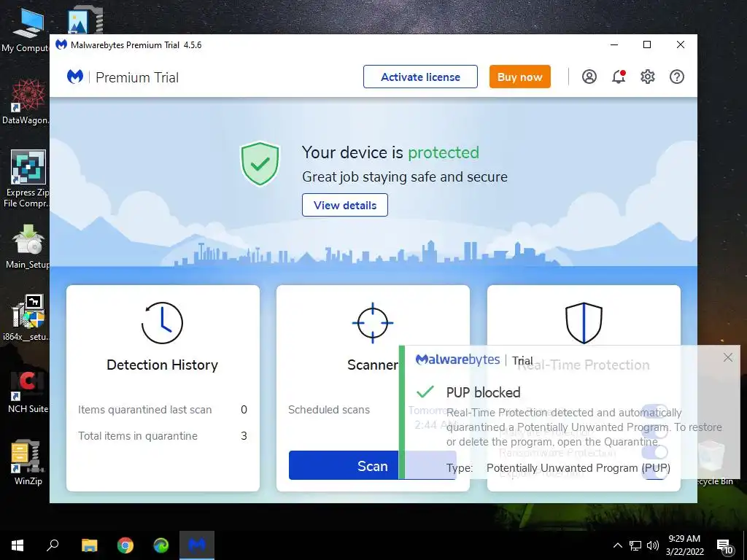This screenshot has width=747, height=560.
Task: Click the Malwarebytes logo beside Premium Trial
Action: click(75, 77)
